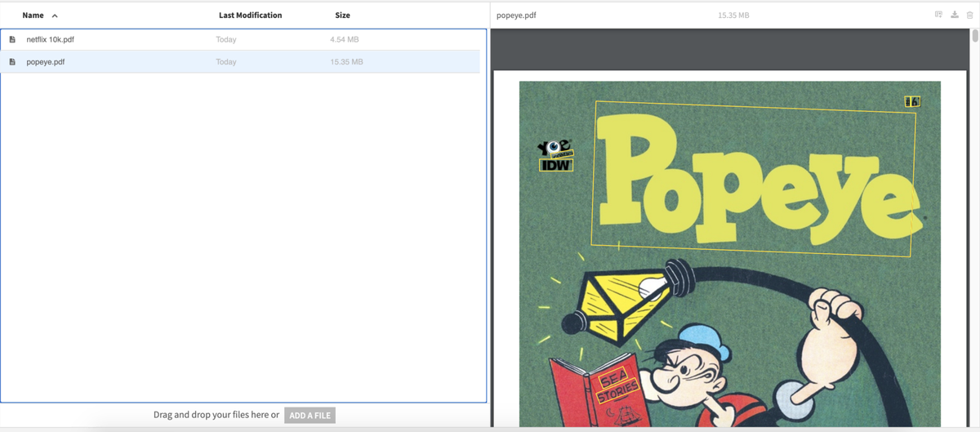
Task: Click the ADD A FILE button
Action: pos(310,415)
